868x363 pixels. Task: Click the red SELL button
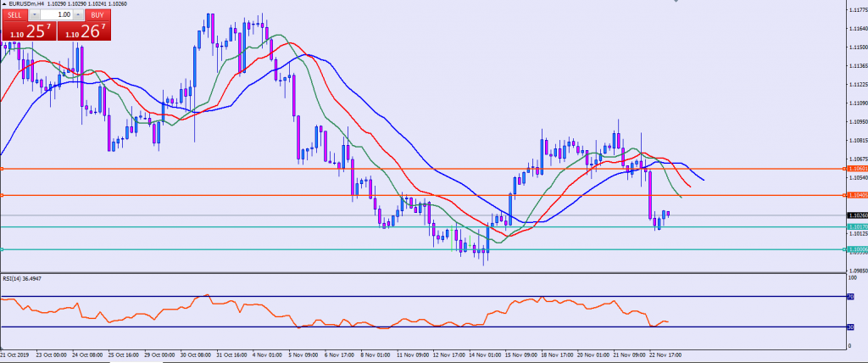[14, 15]
